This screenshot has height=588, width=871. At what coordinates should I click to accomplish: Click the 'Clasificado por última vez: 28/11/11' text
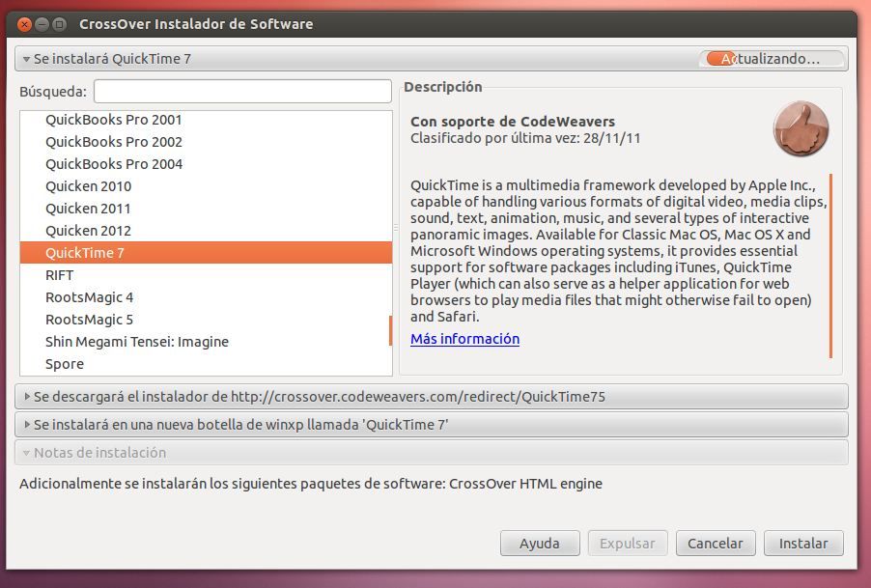click(x=525, y=138)
